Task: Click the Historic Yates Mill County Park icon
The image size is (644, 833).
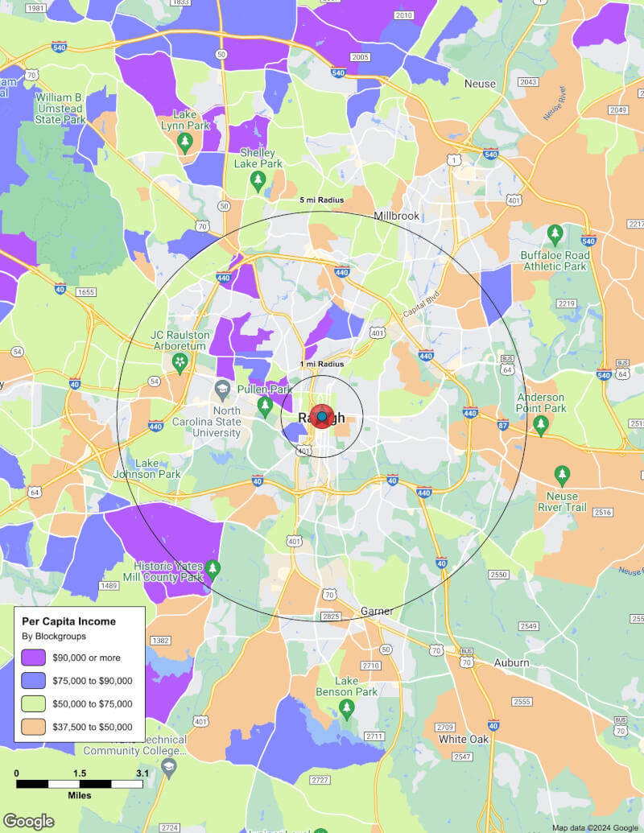Action: pyautogui.click(x=213, y=569)
